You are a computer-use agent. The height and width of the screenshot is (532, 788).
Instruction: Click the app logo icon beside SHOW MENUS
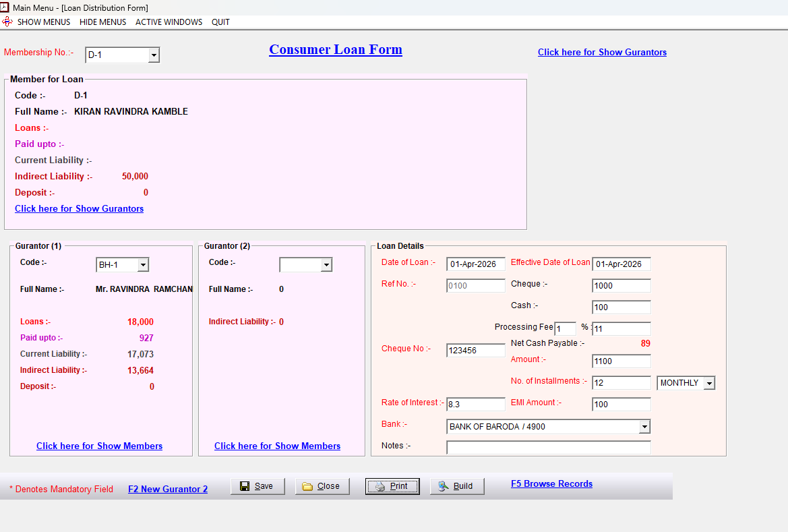coord(7,22)
